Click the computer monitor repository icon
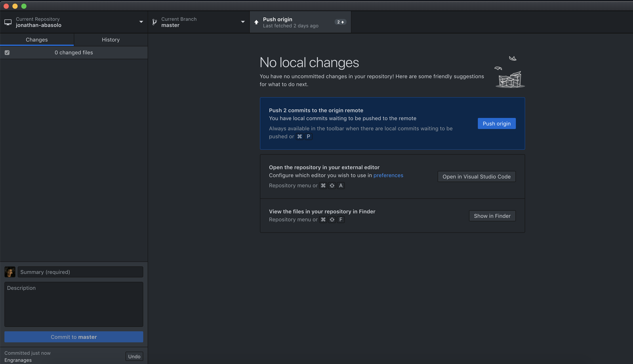Screen dimensions: 633x364 click(8, 22)
